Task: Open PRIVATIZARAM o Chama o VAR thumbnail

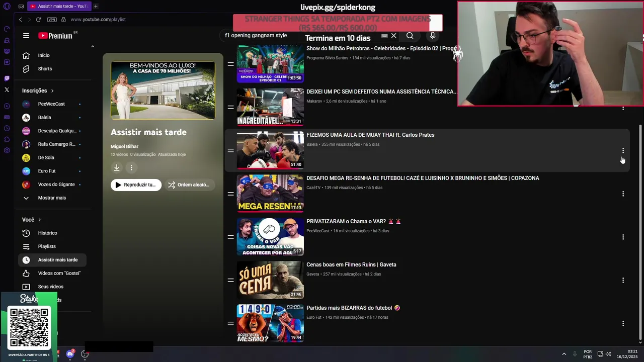Action: [270, 237]
